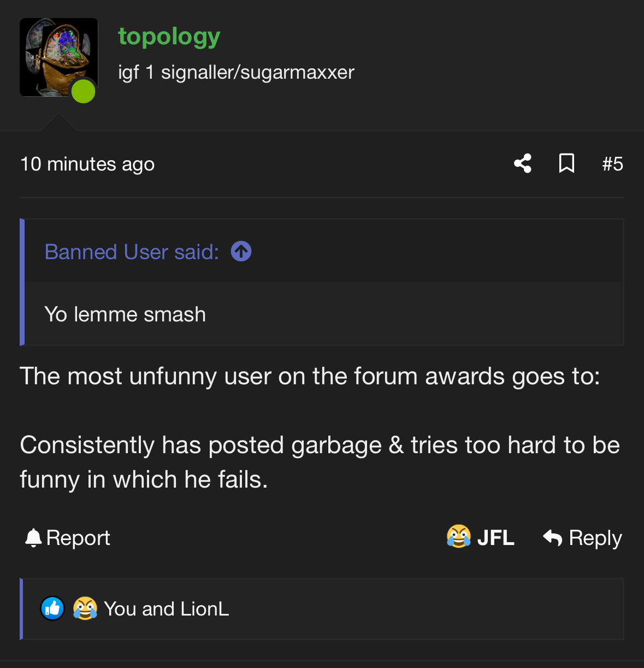Click the Report text button

tap(78, 538)
